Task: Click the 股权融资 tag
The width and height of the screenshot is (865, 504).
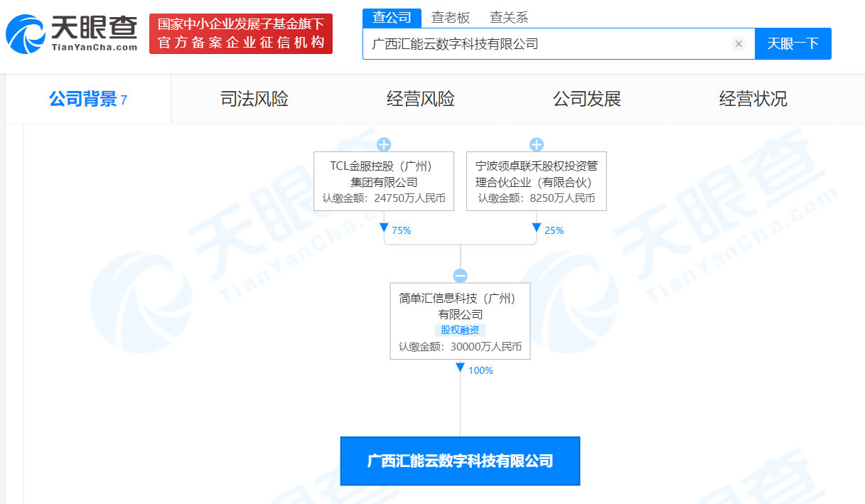Action: [x=460, y=330]
